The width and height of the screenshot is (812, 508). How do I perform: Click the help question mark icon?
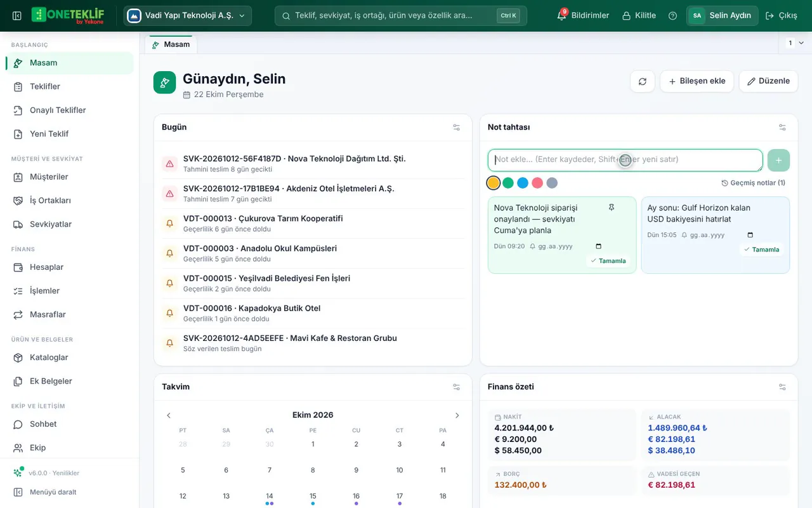672,16
